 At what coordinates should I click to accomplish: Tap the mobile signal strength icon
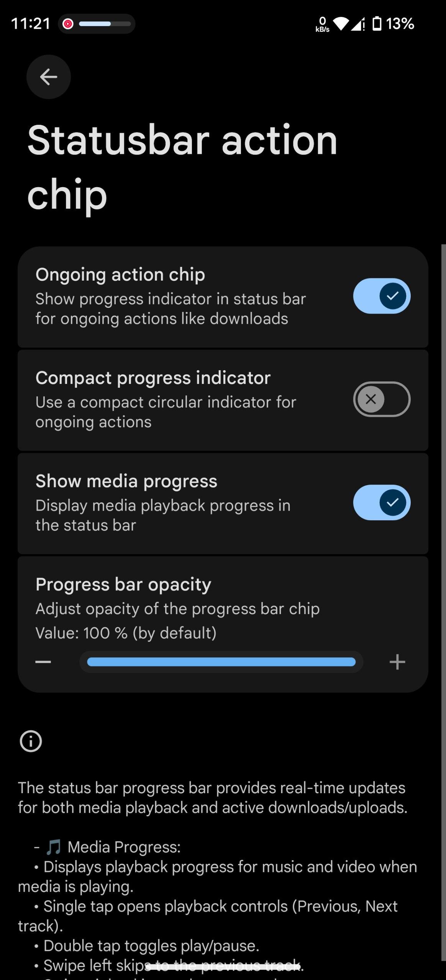click(x=358, y=24)
